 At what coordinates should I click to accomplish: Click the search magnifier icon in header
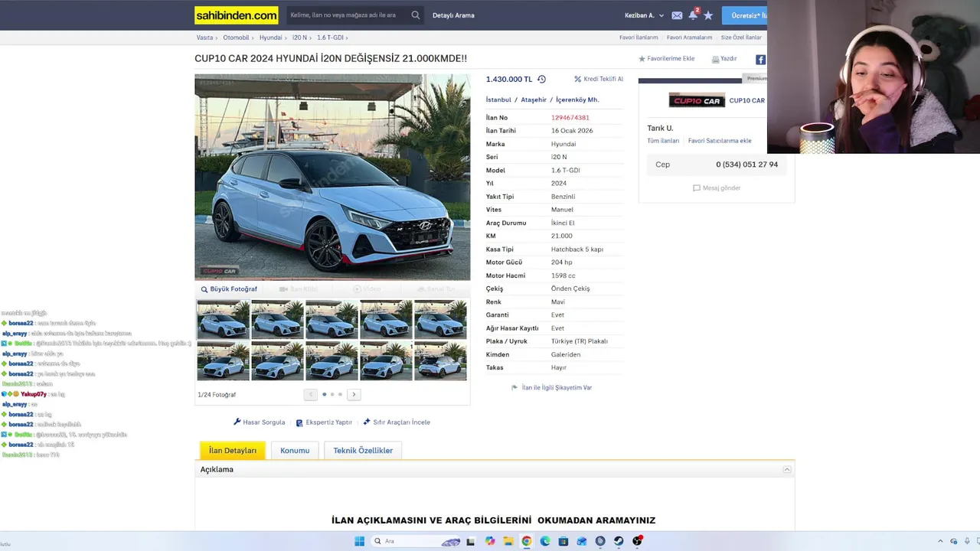pos(415,15)
